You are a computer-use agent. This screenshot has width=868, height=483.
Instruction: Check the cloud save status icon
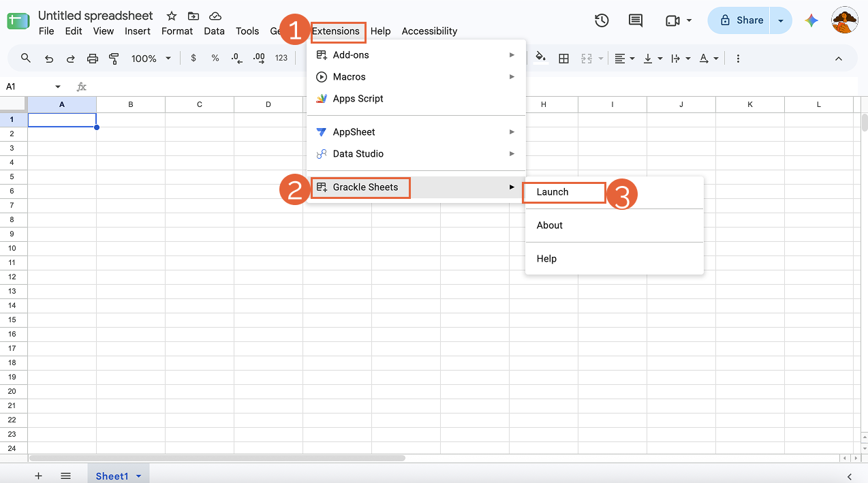click(215, 16)
